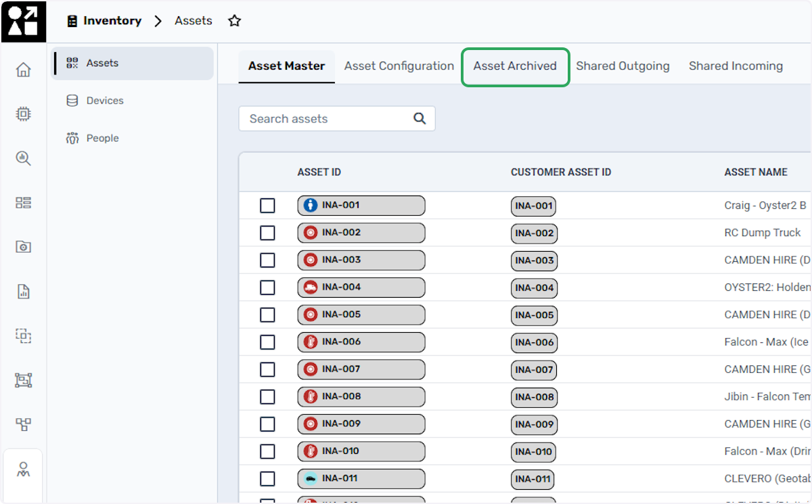Check the INA-006 row checkbox

click(267, 342)
